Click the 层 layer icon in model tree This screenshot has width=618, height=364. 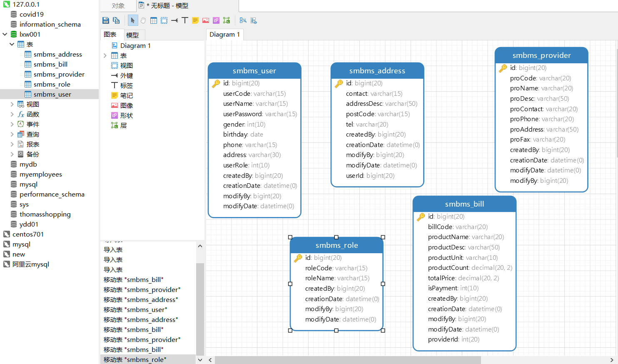(115, 125)
